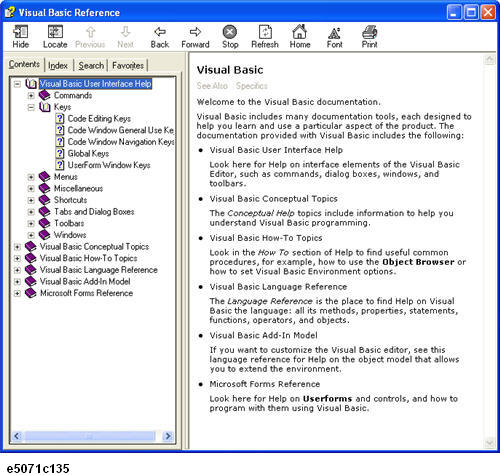Expand Tabs and Dialog Boxes book
The height and width of the screenshot is (475, 500).
31,212
